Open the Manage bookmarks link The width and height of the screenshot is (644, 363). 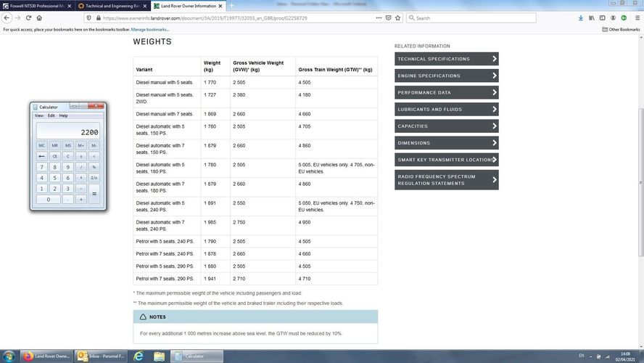[150, 30]
